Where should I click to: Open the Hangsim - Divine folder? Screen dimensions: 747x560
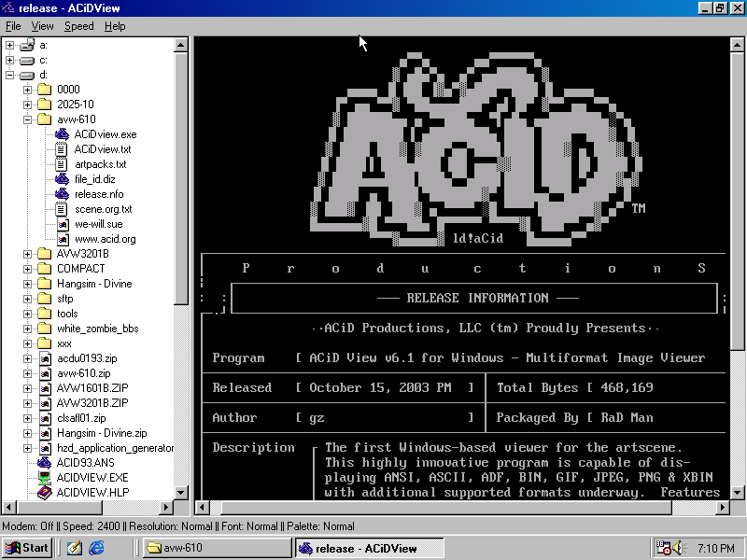click(x=93, y=284)
